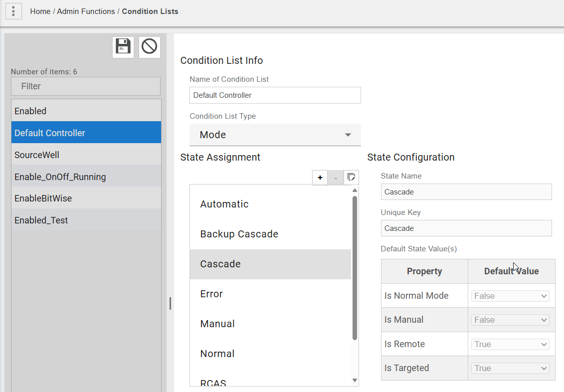Open the Is Manual value dropdown
The width and height of the screenshot is (564, 392).
tap(510, 320)
